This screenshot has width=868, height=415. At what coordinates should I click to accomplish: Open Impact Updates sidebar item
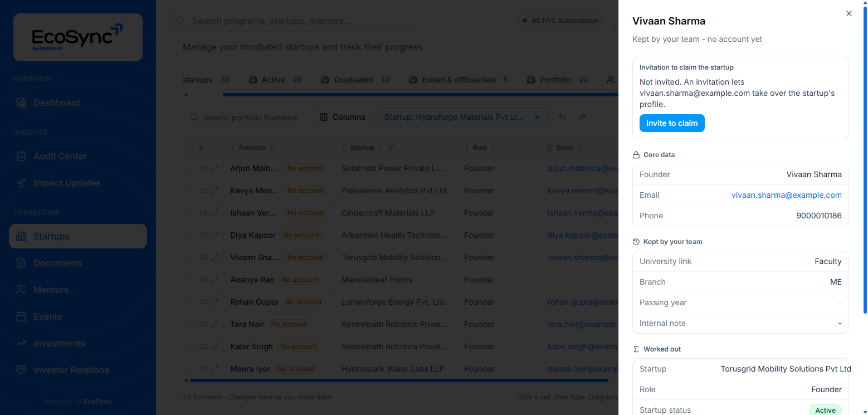tap(78, 183)
